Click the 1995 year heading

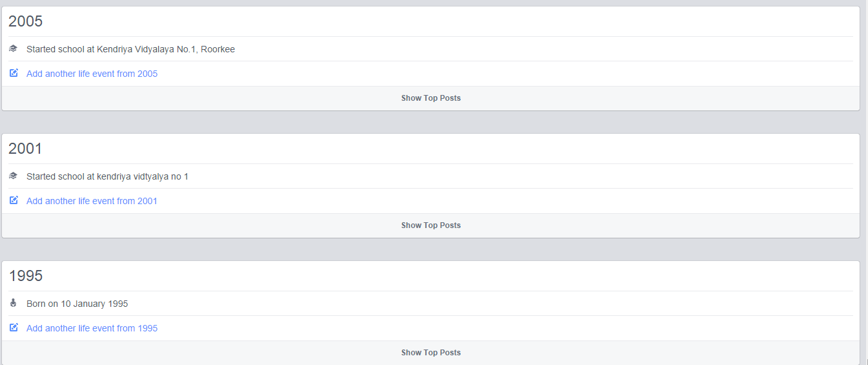click(x=25, y=276)
